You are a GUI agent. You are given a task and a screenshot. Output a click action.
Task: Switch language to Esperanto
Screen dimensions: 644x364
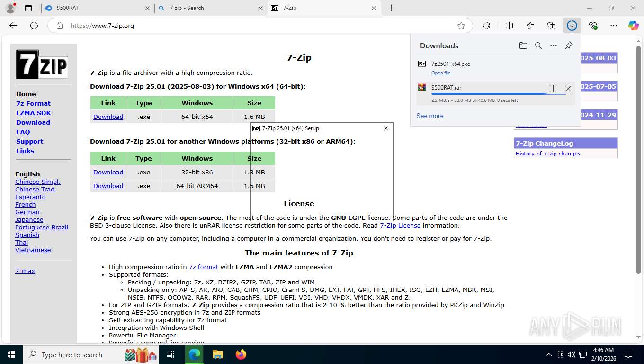30,197
